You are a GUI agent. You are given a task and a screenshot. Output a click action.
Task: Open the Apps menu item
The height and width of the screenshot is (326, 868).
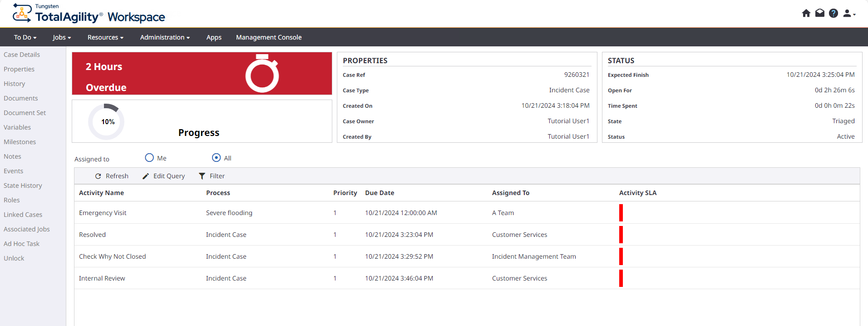point(214,37)
